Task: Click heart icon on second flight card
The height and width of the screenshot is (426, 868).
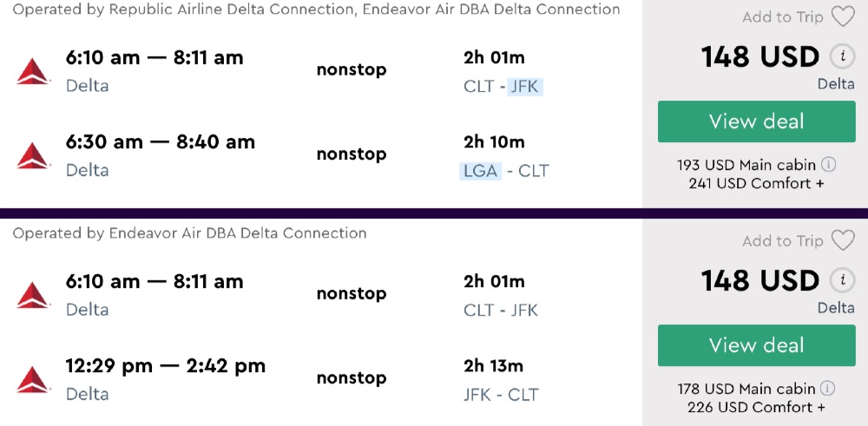Action: (842, 241)
